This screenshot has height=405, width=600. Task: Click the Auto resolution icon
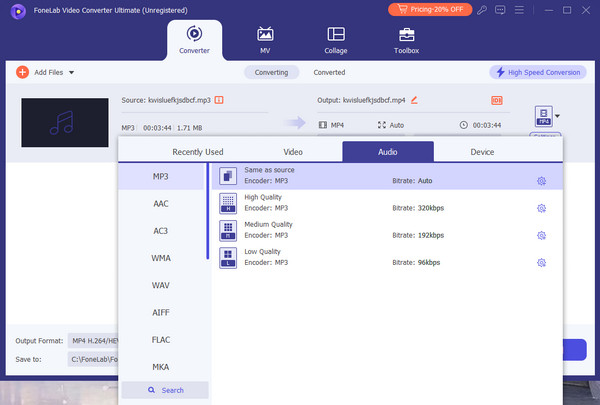click(382, 125)
